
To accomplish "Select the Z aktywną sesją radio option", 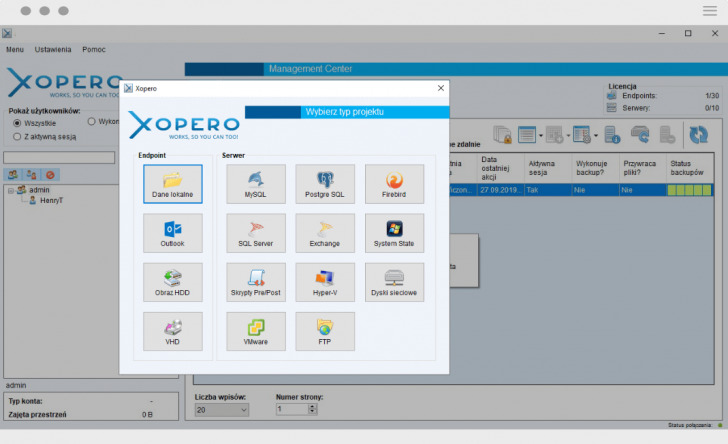I will click(x=17, y=135).
